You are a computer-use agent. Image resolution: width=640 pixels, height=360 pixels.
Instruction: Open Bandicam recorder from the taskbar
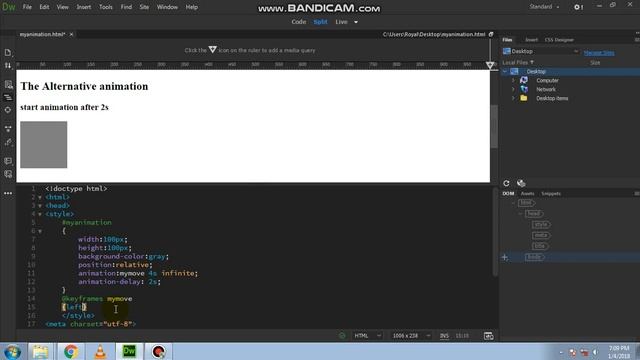(x=159, y=351)
